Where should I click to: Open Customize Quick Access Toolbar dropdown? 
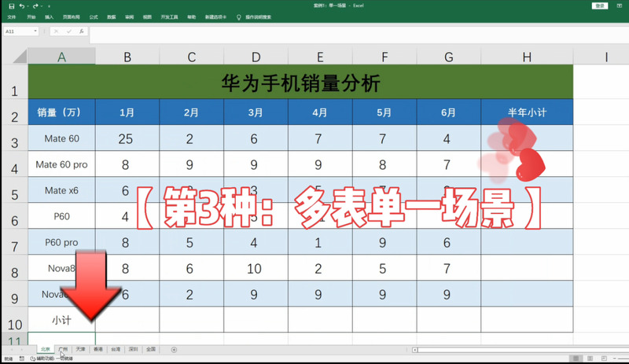click(x=49, y=6)
